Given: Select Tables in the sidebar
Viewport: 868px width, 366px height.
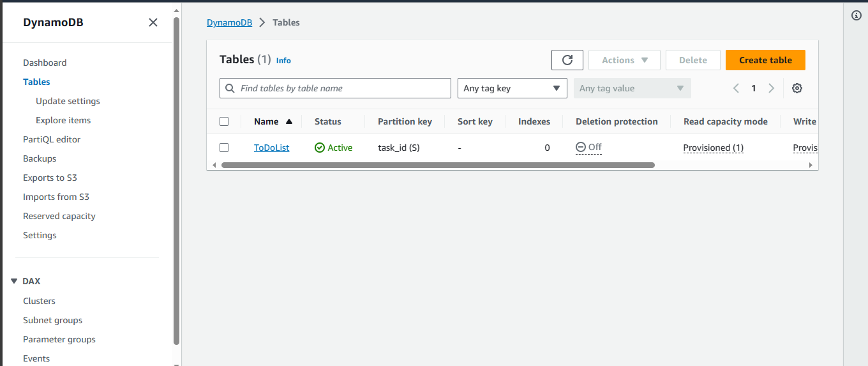Looking at the screenshot, I should pyautogui.click(x=36, y=82).
